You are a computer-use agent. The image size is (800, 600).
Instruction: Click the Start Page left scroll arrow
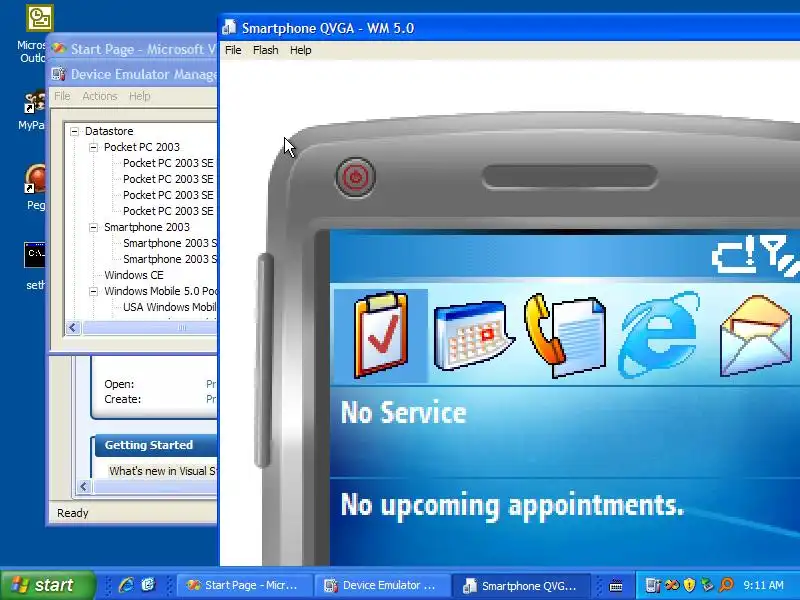[84, 487]
